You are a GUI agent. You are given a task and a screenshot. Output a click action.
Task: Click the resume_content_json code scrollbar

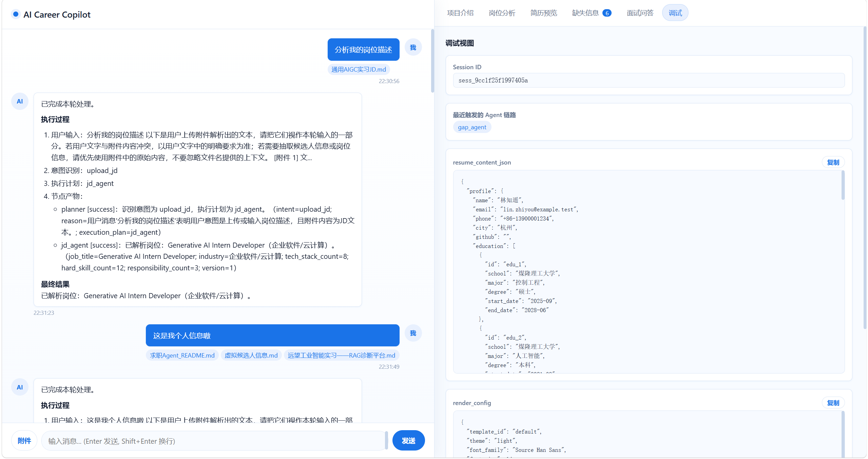843,185
